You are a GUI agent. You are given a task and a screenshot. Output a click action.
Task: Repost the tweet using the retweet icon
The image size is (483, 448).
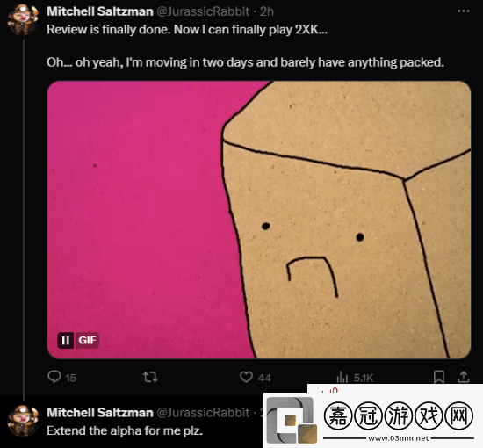coord(150,377)
